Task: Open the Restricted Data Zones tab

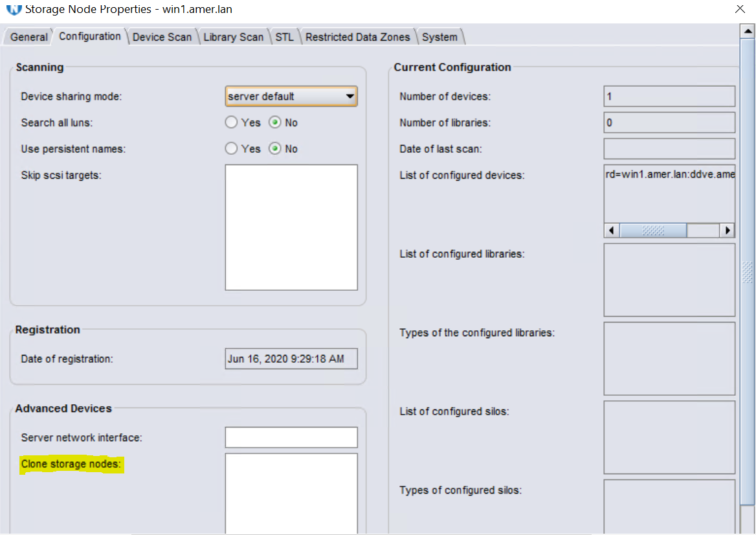Action: (x=357, y=37)
